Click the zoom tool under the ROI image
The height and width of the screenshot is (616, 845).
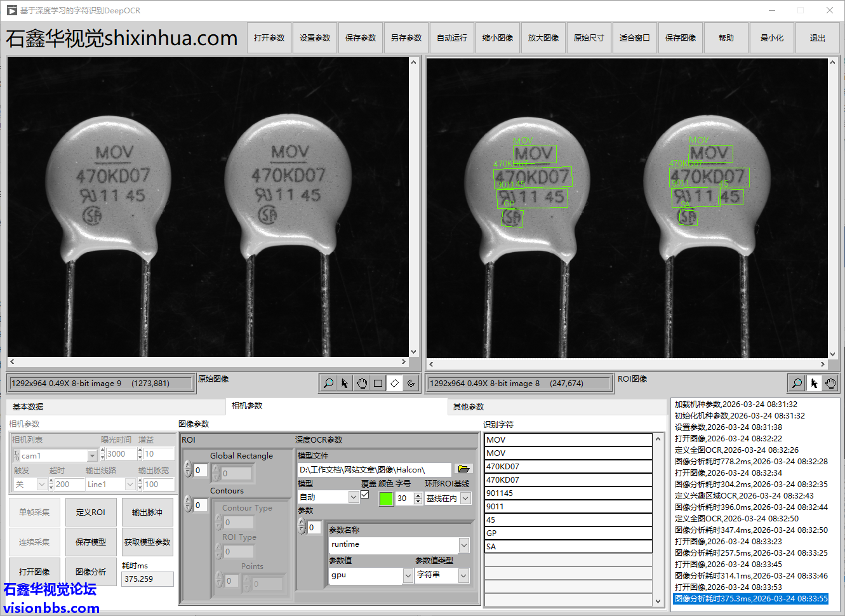[x=797, y=383]
